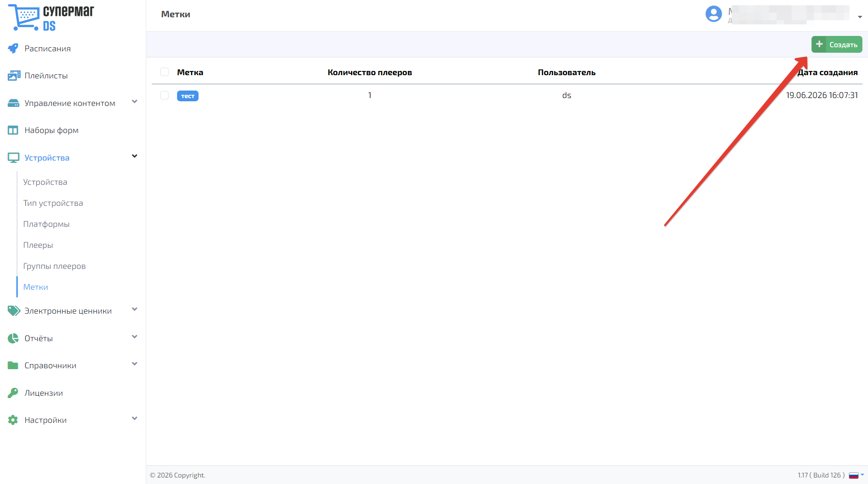The height and width of the screenshot is (484, 868).
Task: Open Плейлисты via its picture icon
Action: [x=14, y=76]
